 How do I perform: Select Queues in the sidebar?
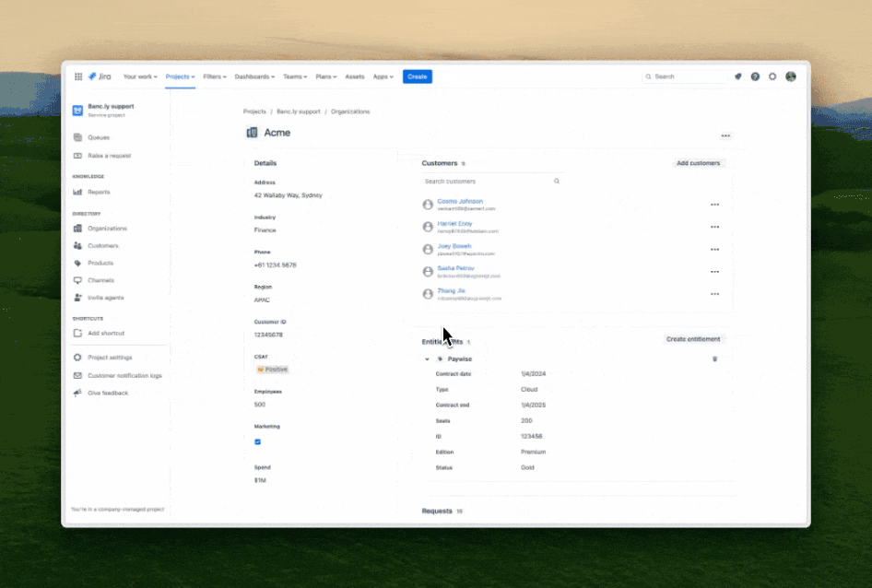[x=99, y=137]
